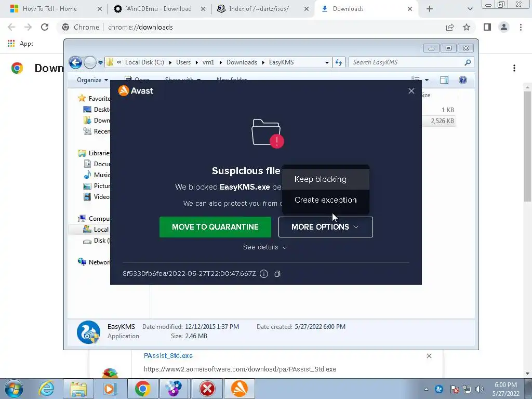Click the Avast logo in the dialog
Screen dimensions: 532x399
(136, 90)
